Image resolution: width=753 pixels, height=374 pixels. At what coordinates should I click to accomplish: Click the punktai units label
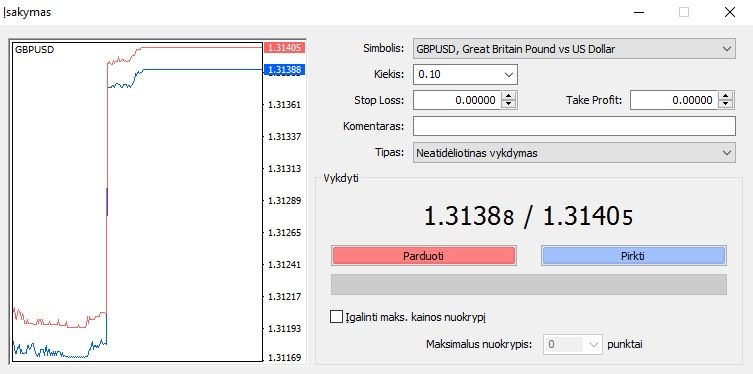click(625, 344)
